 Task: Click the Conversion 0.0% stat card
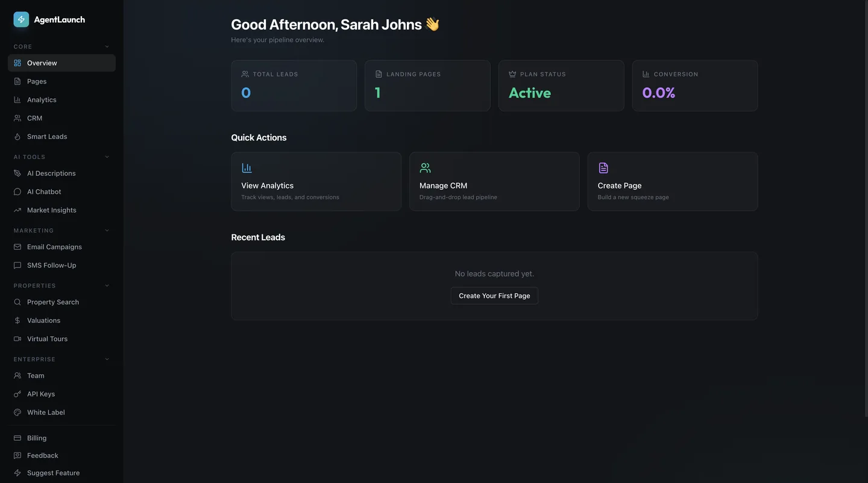695,86
